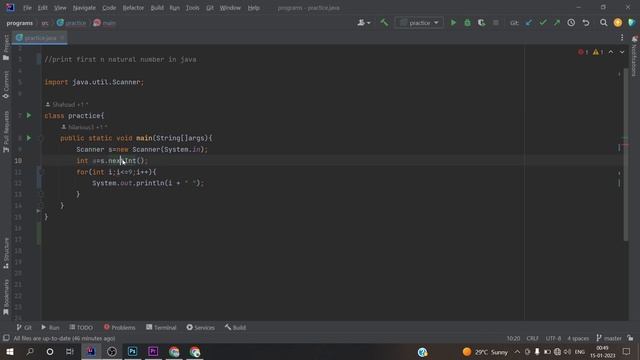Open master Git branch popup
The image size is (640, 360).
tap(609, 338)
